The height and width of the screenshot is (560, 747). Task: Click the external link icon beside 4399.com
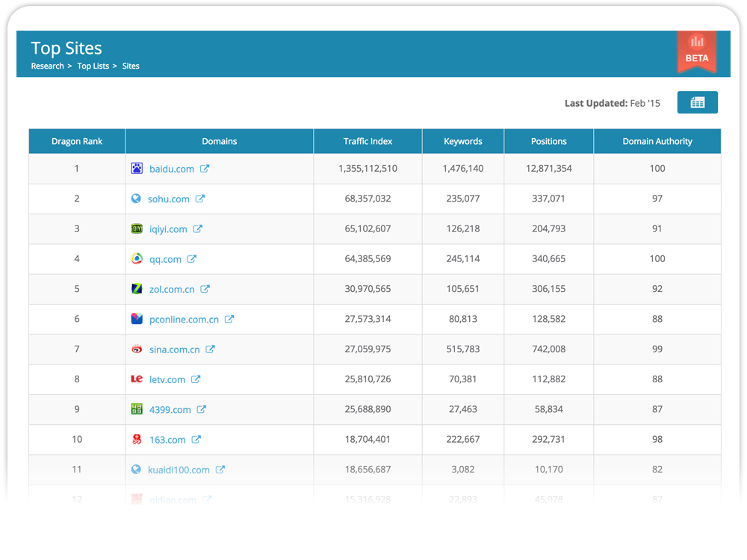(x=202, y=409)
